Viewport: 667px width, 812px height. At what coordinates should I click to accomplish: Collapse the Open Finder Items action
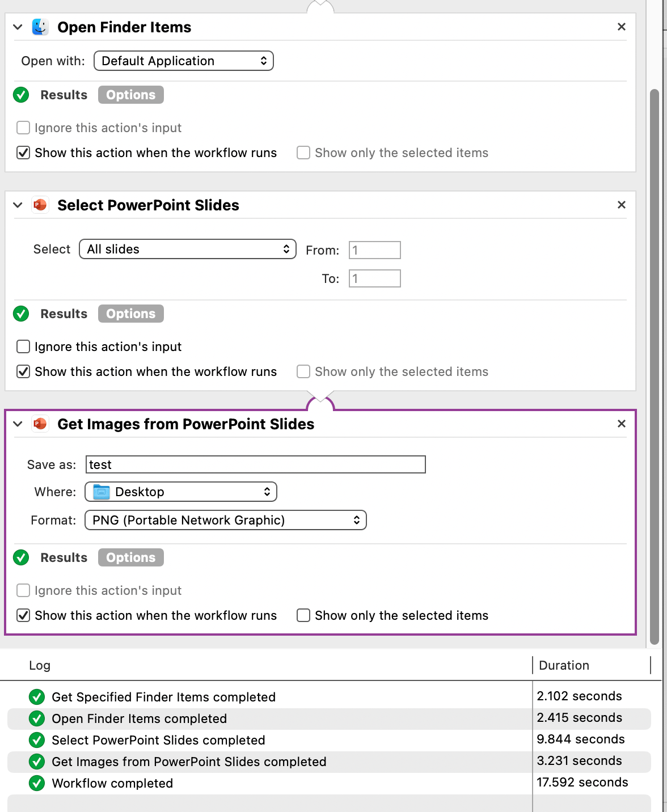coord(18,27)
